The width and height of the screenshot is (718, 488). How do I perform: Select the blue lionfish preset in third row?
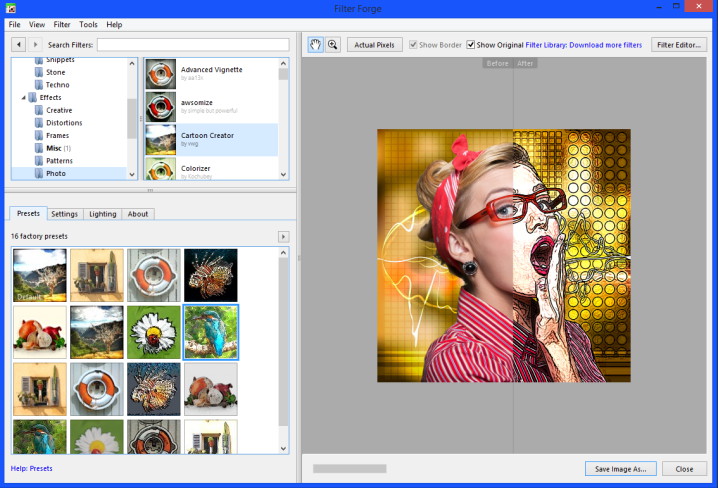(x=154, y=389)
